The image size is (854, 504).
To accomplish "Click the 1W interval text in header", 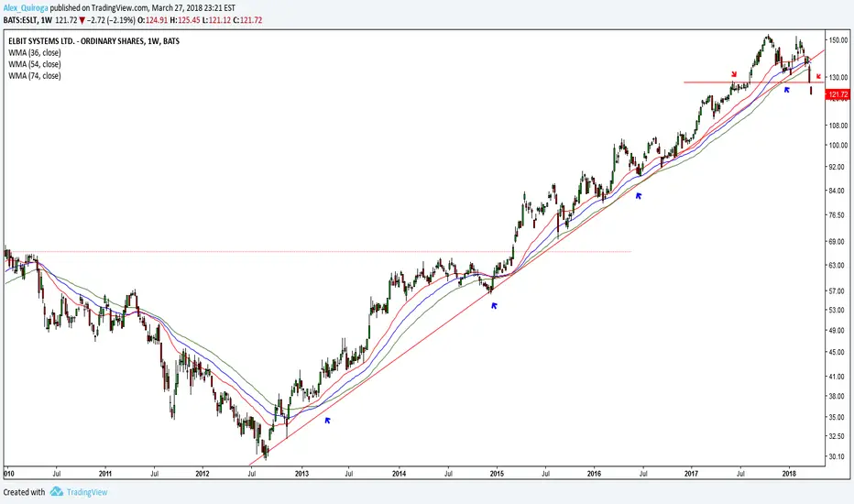I will pyautogui.click(x=47, y=20).
